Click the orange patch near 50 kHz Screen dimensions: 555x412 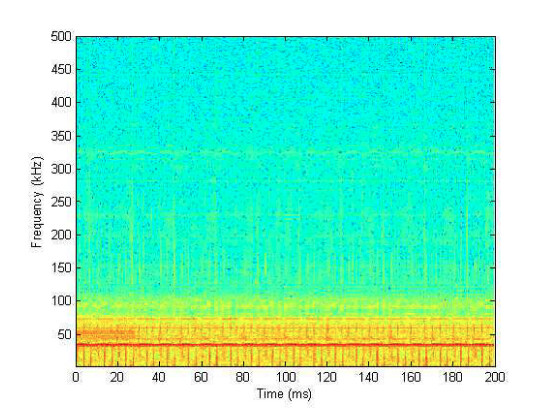coord(106,333)
